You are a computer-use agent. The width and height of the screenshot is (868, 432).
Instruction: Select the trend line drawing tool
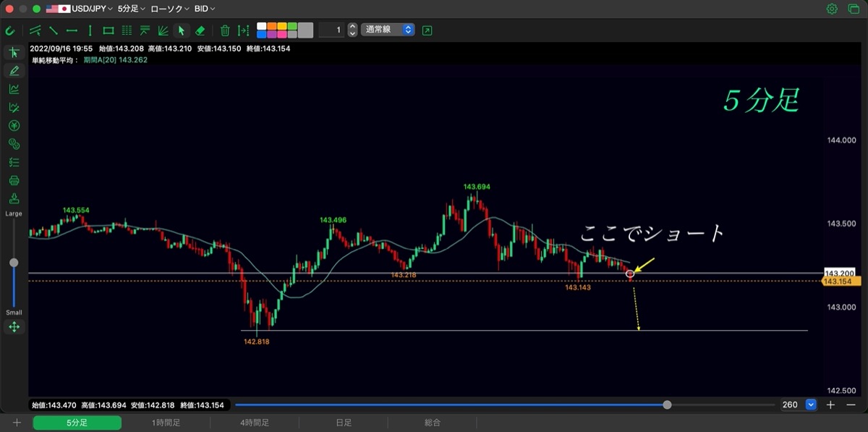pyautogui.click(x=54, y=30)
